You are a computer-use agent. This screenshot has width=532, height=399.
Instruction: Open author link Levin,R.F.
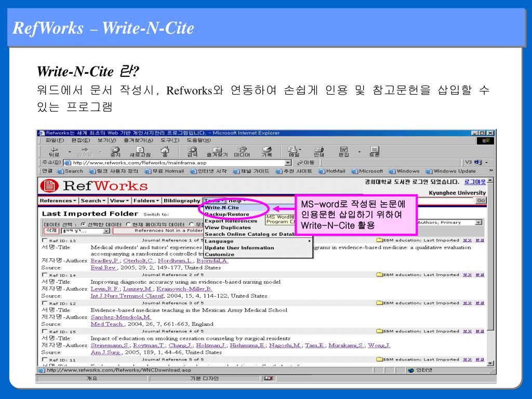point(105,289)
